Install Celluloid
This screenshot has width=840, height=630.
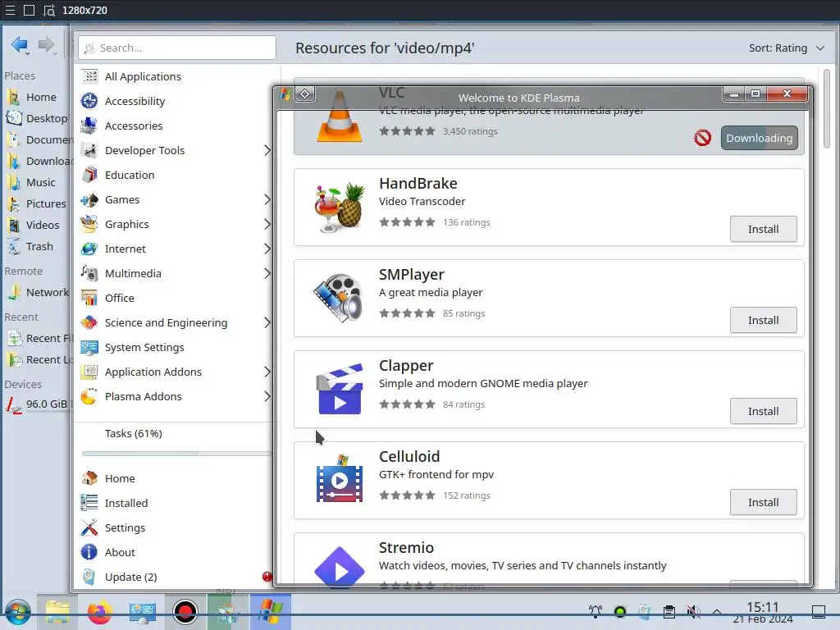click(763, 502)
